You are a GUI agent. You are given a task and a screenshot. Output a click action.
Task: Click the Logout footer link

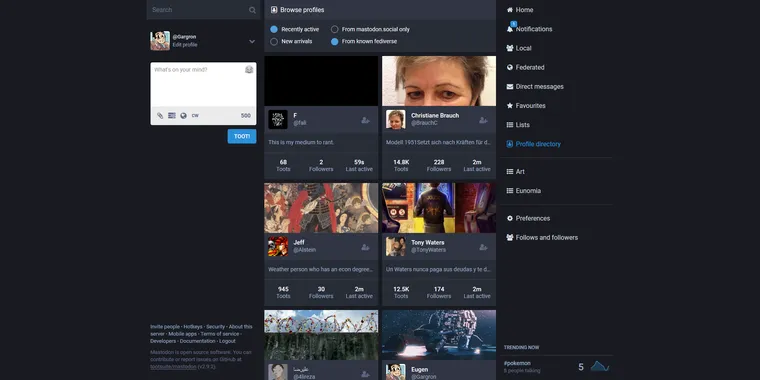227,341
